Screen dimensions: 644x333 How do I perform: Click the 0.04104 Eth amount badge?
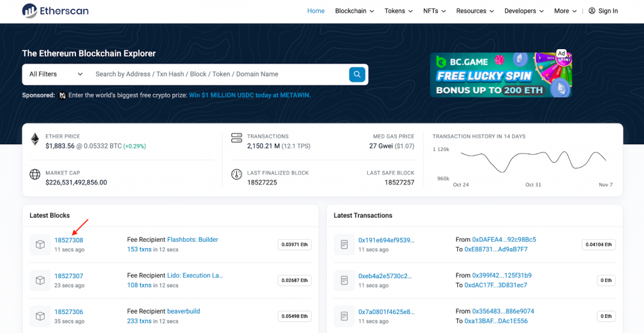click(x=599, y=245)
